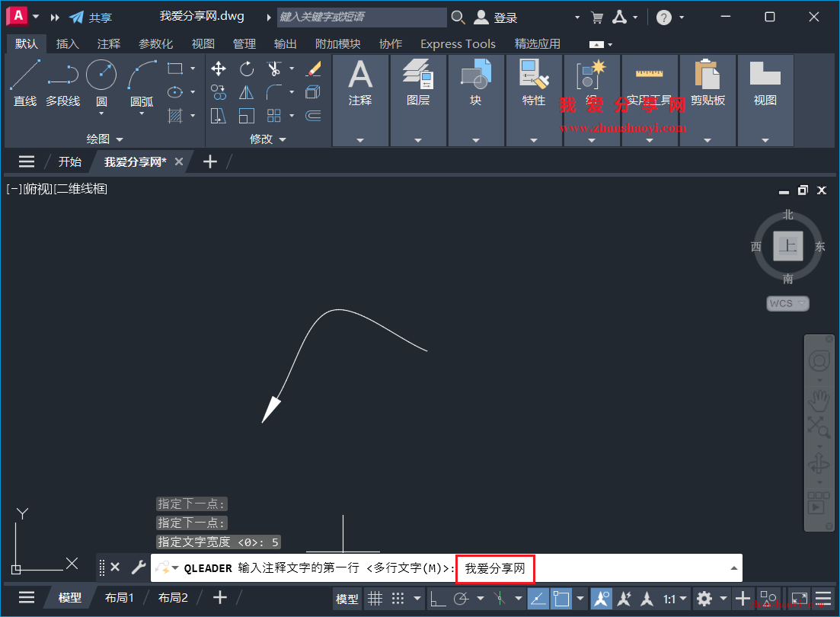Expand command line history arrow

pyautogui.click(x=734, y=567)
